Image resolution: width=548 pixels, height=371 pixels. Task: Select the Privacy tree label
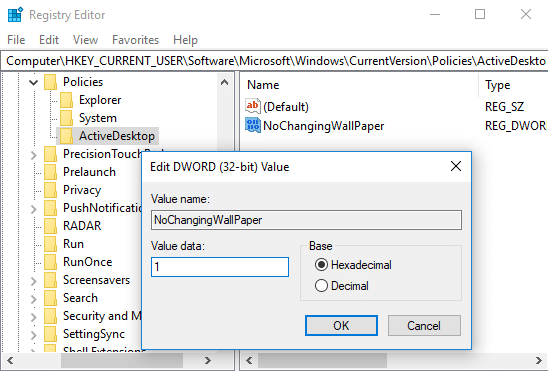(82, 190)
